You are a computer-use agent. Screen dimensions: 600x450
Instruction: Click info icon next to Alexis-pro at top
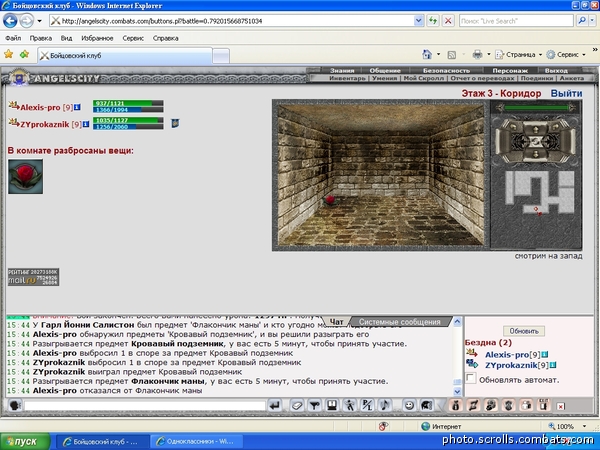(77, 107)
